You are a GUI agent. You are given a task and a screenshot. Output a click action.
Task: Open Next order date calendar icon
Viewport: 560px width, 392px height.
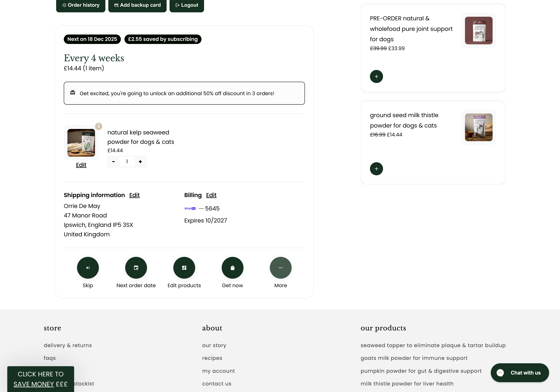(136, 268)
